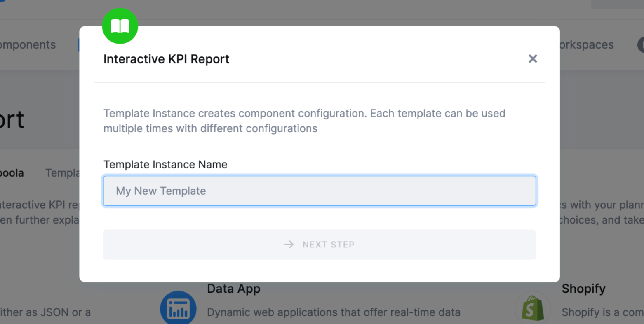Select the Keboola tab at left edge
Image resolution: width=644 pixels, height=324 pixels.
point(12,173)
